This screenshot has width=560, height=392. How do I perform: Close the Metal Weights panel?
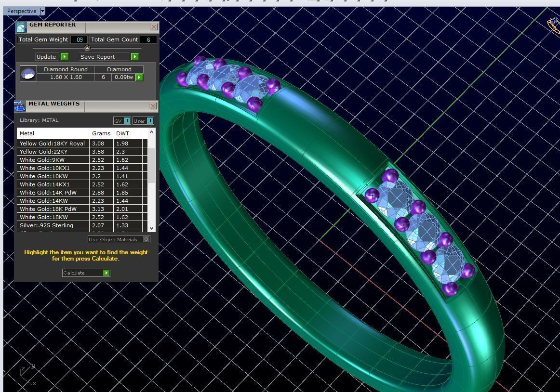pos(153,105)
